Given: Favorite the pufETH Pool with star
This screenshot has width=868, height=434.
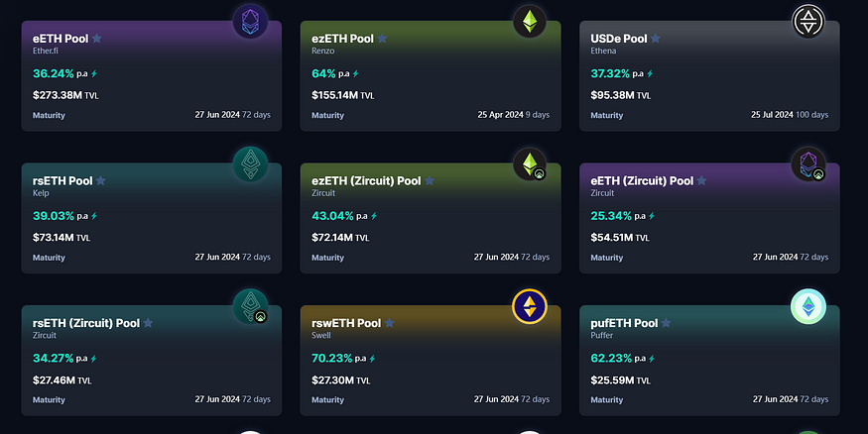Looking at the screenshot, I should point(668,323).
